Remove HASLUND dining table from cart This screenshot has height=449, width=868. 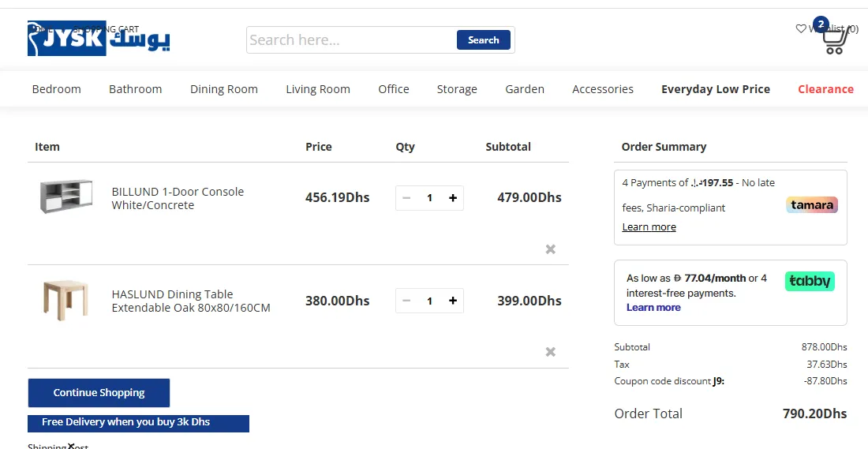click(x=550, y=352)
